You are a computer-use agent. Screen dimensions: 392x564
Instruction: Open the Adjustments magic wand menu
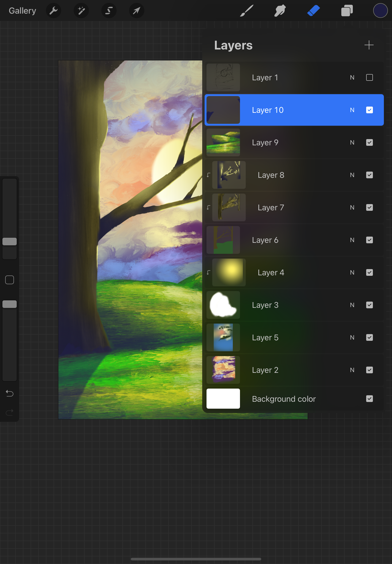pos(81,10)
